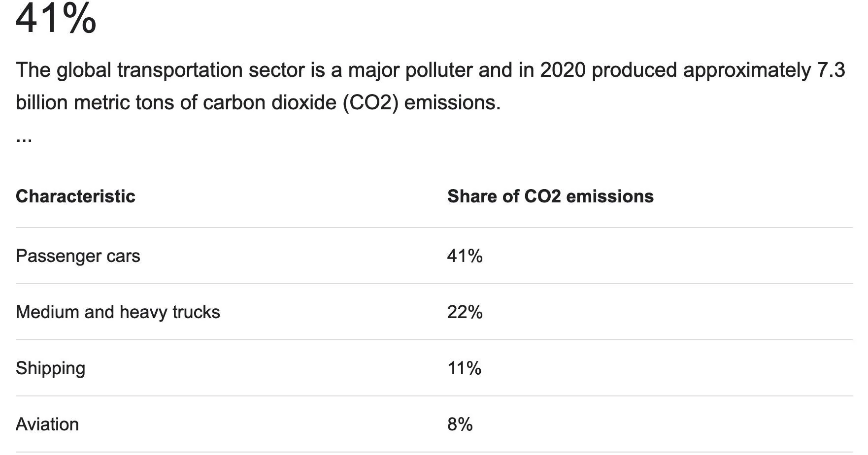Select the Share of CO2 emissions header
Screen dimensions: 868x455
(550, 196)
